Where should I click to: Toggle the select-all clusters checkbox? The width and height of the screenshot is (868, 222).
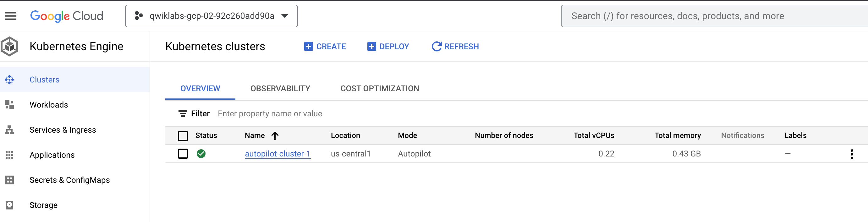[183, 135]
